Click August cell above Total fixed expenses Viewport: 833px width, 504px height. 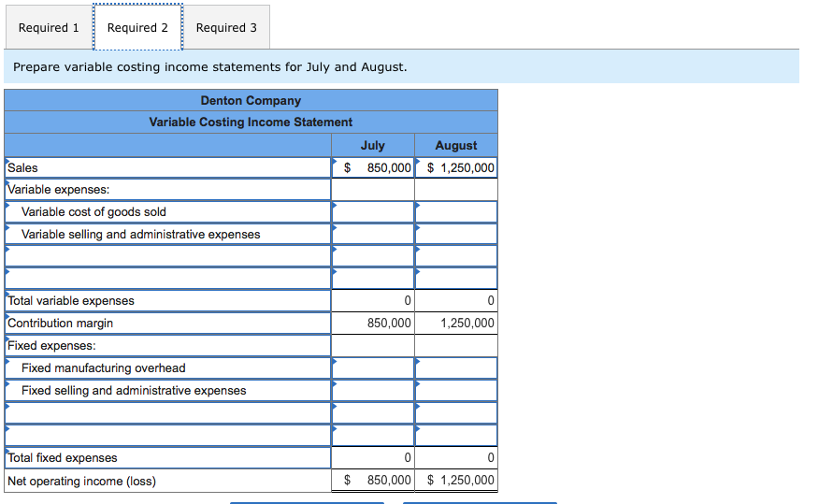456,435
